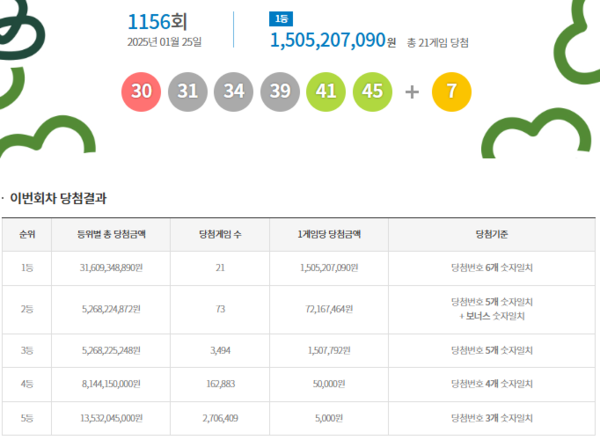
Task: Click the 5,268,225,248원 total cell
Action: pos(111,350)
